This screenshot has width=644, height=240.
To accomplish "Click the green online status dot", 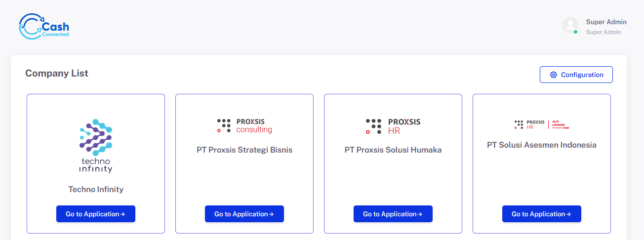I will click(575, 32).
